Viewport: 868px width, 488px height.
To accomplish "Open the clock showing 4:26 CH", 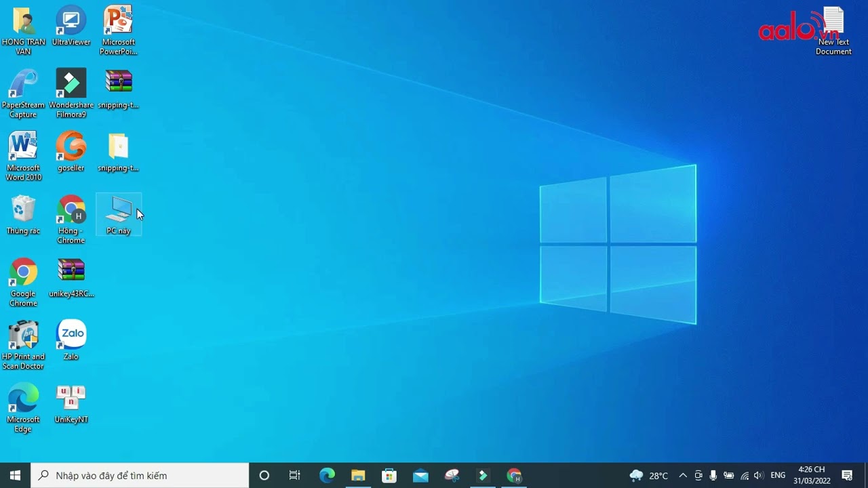I will [812, 476].
